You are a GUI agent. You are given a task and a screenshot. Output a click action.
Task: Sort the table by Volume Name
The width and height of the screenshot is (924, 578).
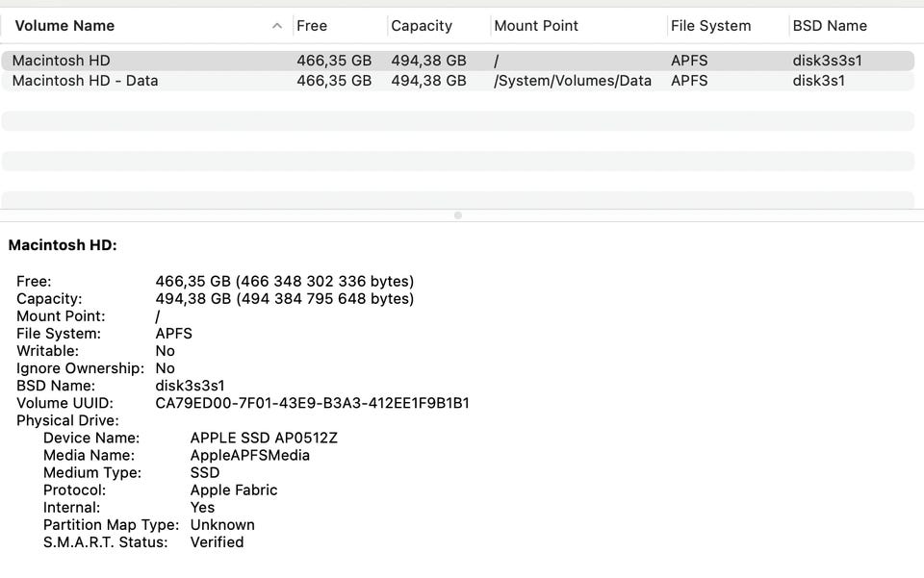coord(64,26)
